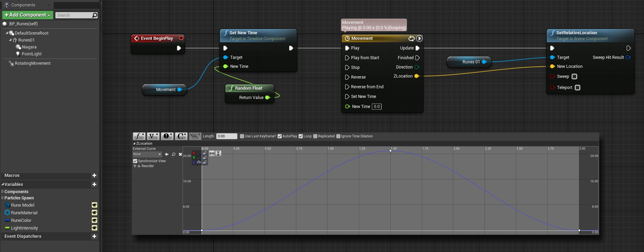Open the Add Component dropdown
The image size is (644, 252).
pyautogui.click(x=28, y=15)
